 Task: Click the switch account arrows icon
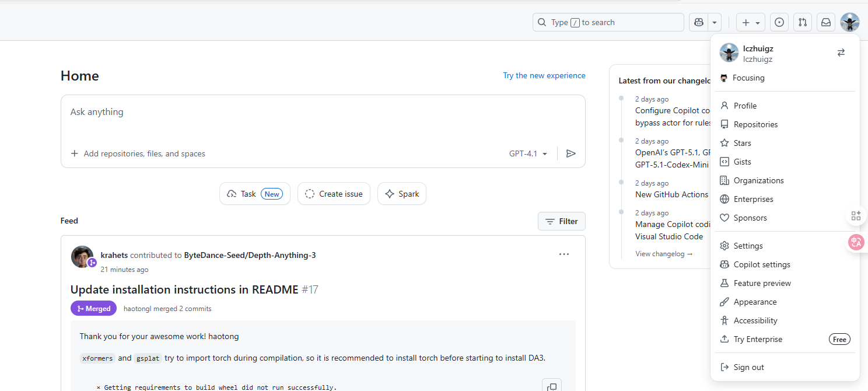[841, 53]
